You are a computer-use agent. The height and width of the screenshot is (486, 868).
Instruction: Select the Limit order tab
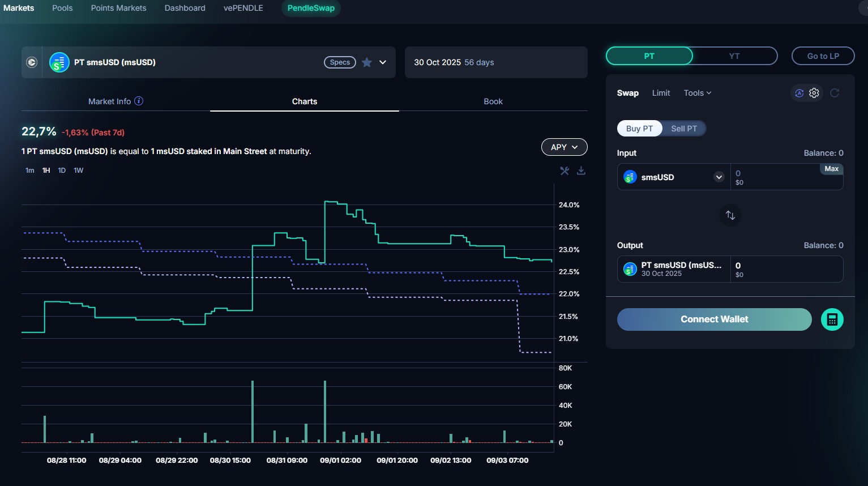pyautogui.click(x=661, y=93)
